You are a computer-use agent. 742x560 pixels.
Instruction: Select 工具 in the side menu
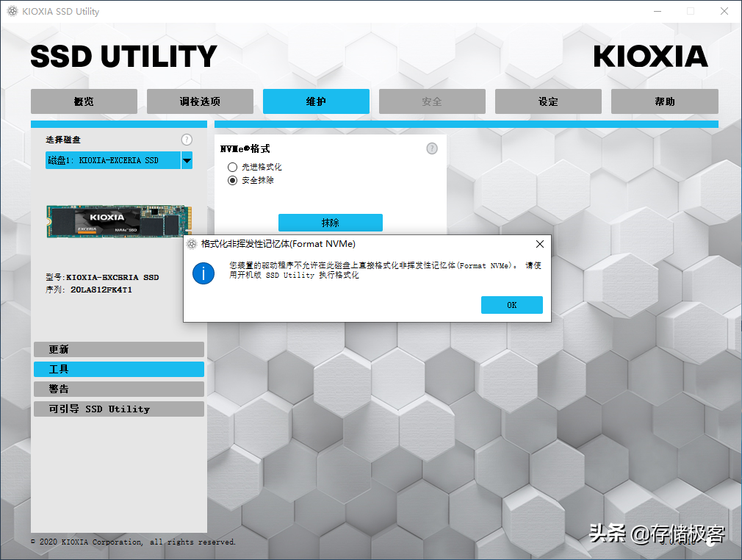(x=119, y=369)
